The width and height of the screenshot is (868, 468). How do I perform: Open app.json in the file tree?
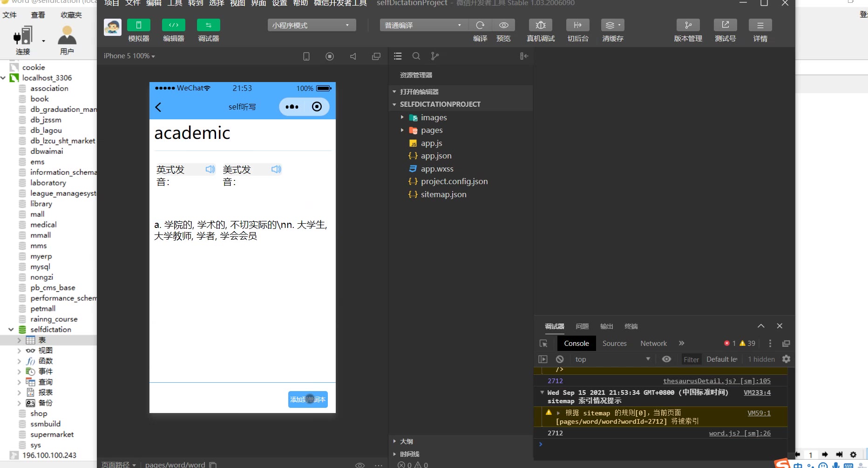pyautogui.click(x=436, y=156)
